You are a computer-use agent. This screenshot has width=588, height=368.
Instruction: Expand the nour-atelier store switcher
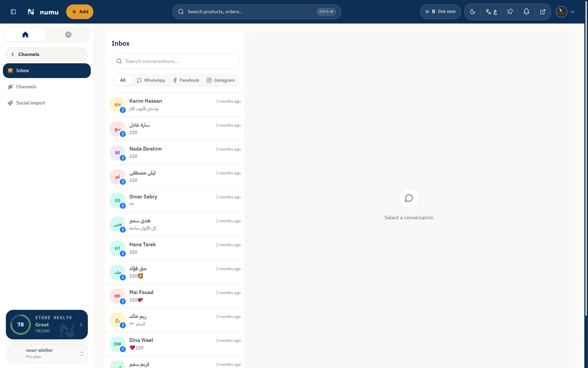coord(47,354)
